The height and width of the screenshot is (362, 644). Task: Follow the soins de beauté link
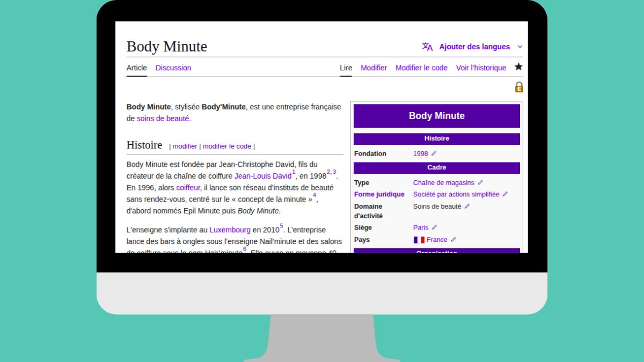(163, 119)
